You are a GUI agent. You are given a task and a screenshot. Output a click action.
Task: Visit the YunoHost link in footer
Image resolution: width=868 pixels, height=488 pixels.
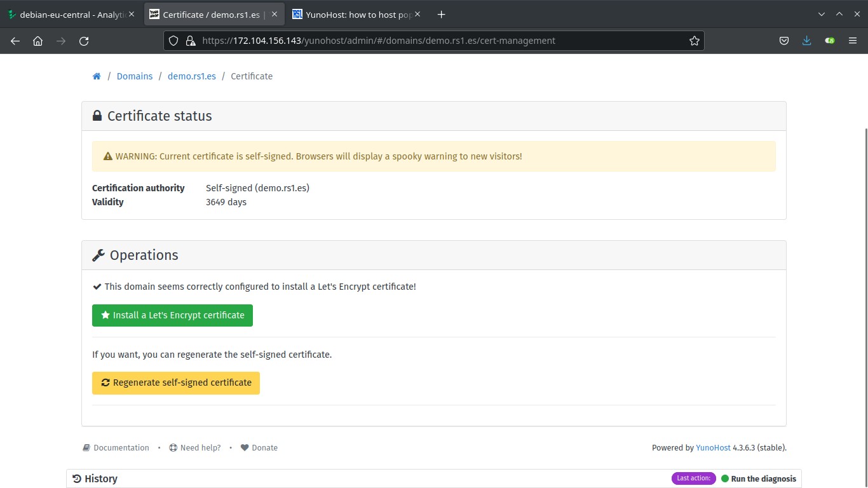point(713,447)
